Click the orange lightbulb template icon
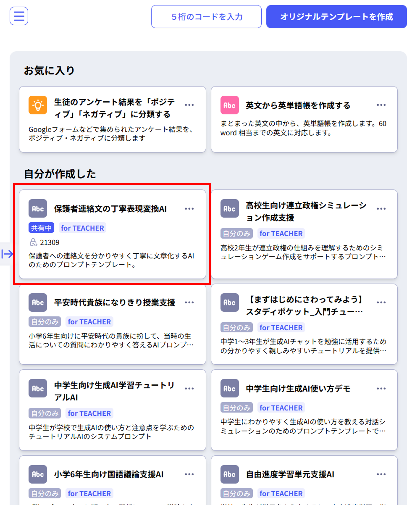Image resolution: width=420 pixels, height=505 pixels. click(38, 105)
